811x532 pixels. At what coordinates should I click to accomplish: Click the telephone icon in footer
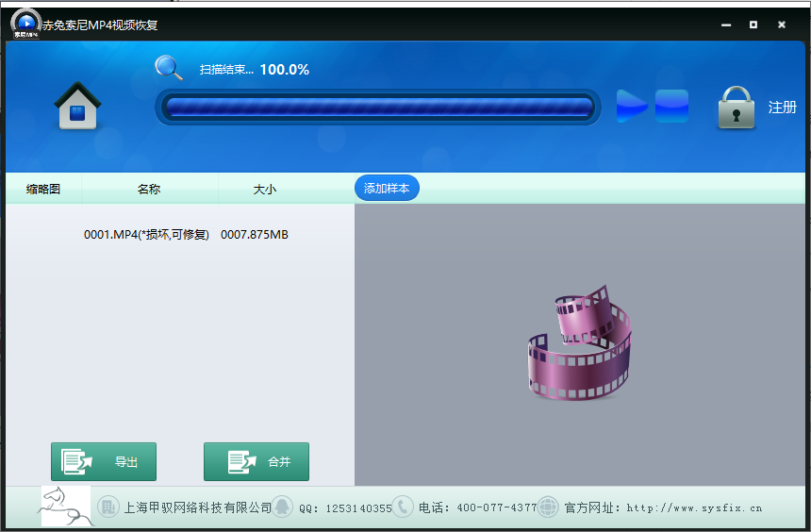pyautogui.click(x=403, y=507)
